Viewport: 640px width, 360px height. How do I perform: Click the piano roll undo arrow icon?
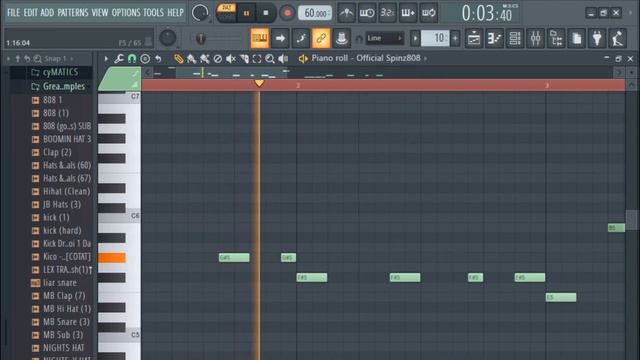tap(158, 59)
